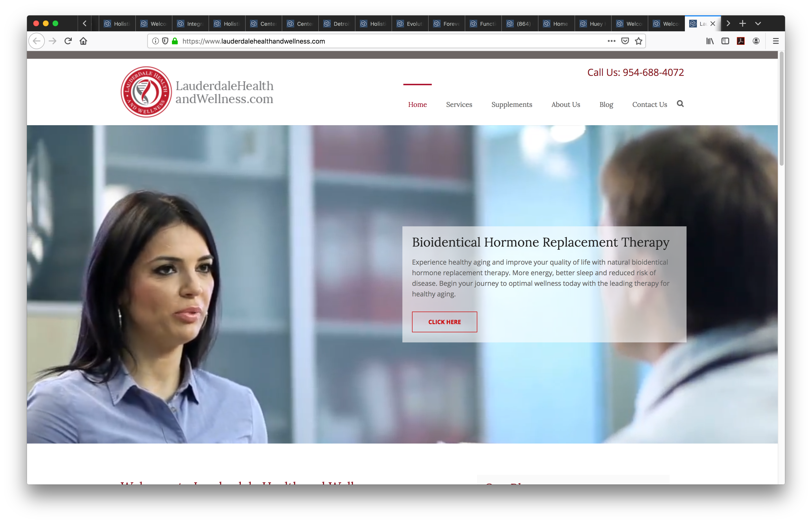Switch to the Detroi tab
This screenshot has width=812, height=523.
(x=337, y=23)
